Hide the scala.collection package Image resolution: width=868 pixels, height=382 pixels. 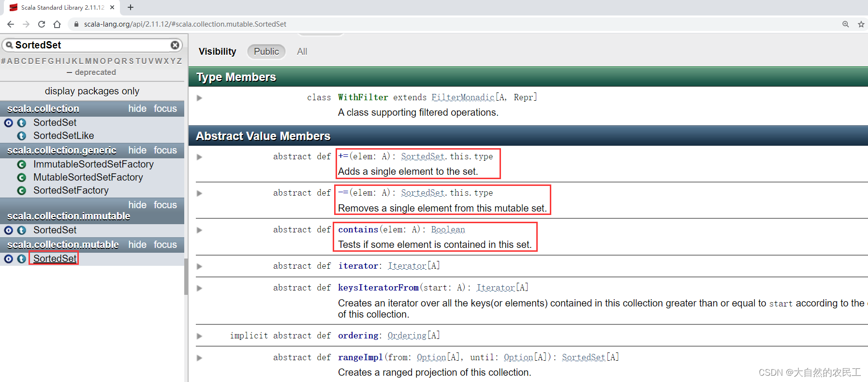pyautogui.click(x=137, y=108)
